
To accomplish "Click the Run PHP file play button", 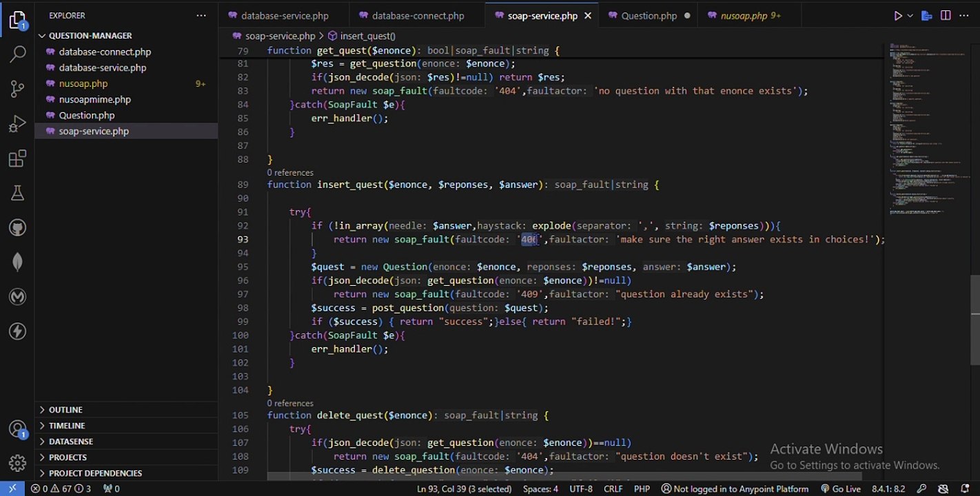I will (x=898, y=15).
